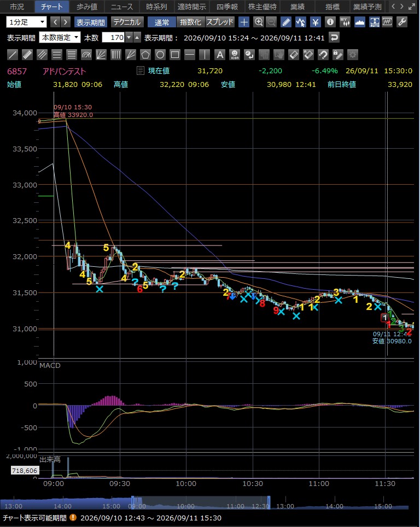Image resolution: width=420 pixels, height=527 pixels.
Task: Select the text annotation A tool
Action: click(220, 55)
